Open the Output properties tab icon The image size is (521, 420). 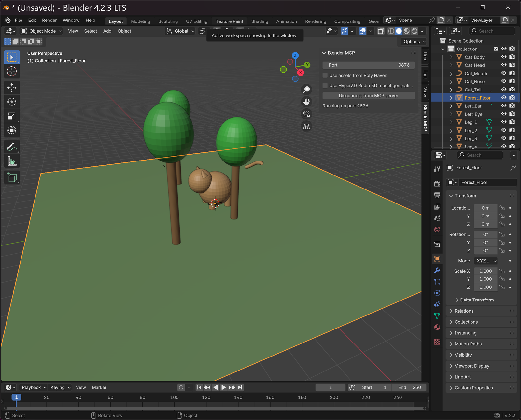point(437,195)
